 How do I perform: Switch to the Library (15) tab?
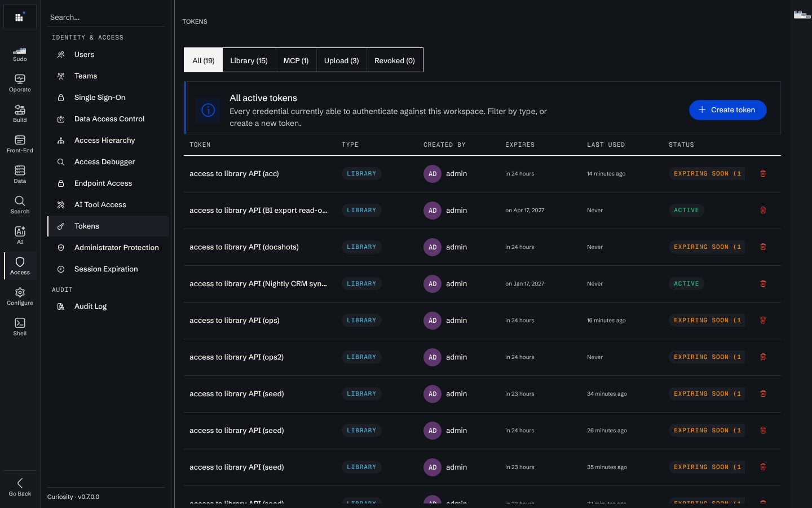coord(249,60)
